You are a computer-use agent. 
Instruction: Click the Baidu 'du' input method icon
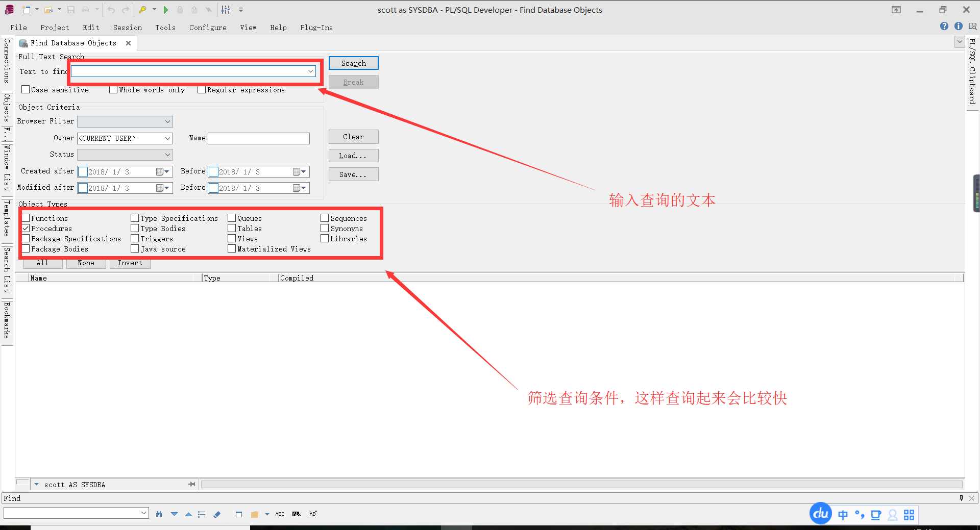821,514
